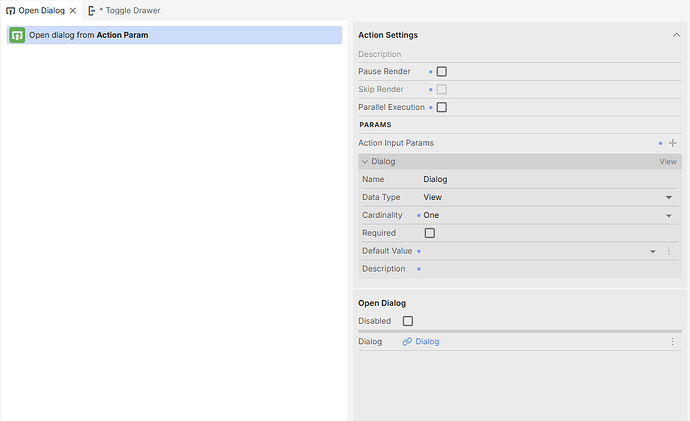690x421 pixels.
Task: Tick the Disabled checkbox under Open Dialog
Action: (407, 321)
